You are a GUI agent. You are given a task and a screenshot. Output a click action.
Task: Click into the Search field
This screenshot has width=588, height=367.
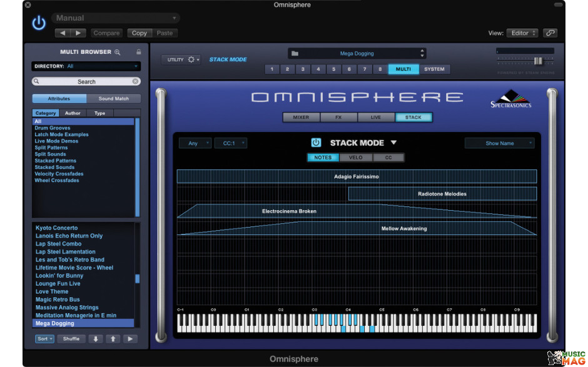tap(86, 81)
